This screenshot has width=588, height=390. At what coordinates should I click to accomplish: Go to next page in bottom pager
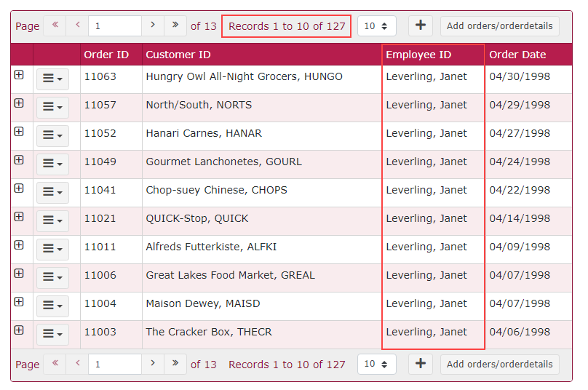[x=152, y=364]
